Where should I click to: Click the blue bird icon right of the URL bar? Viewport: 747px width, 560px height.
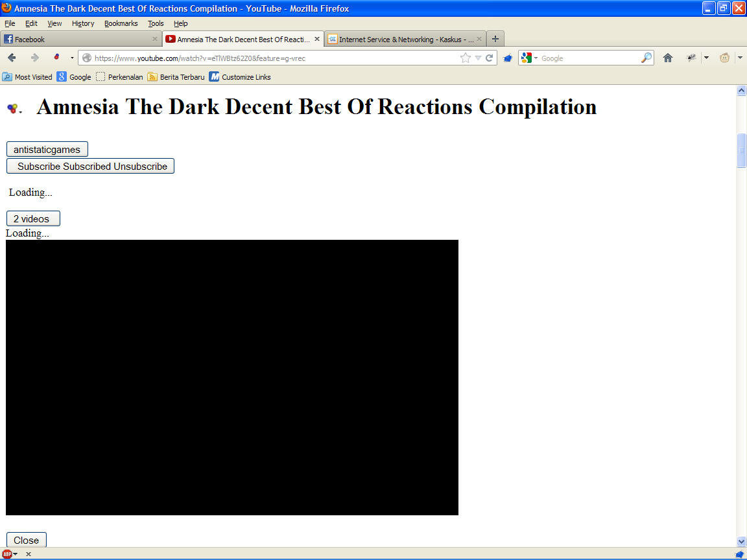[507, 58]
